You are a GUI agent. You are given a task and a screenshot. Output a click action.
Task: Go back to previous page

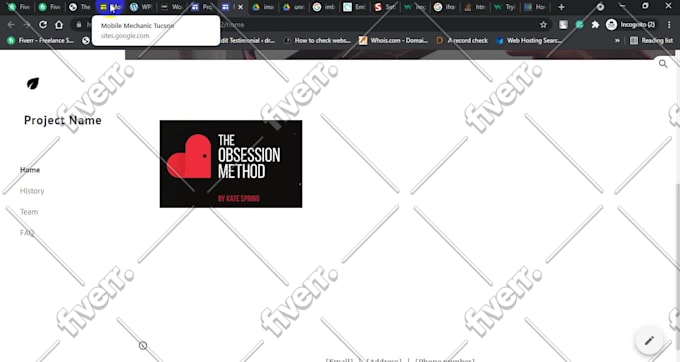click(x=11, y=25)
